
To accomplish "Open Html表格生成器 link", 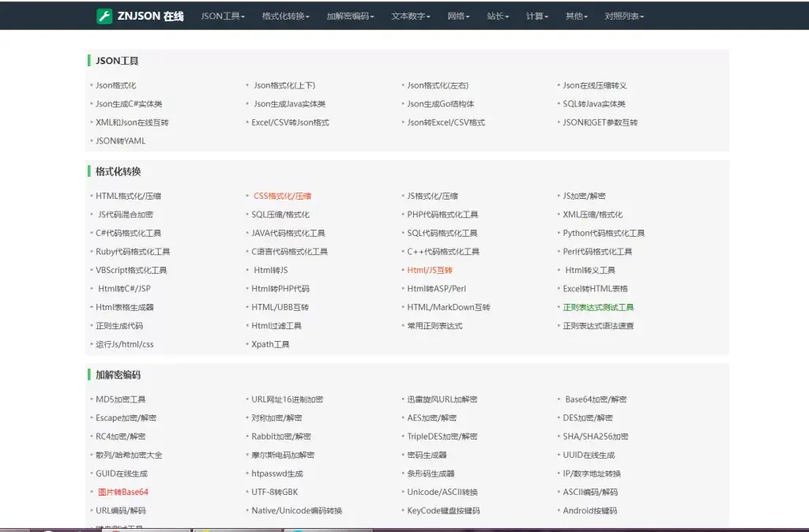I will pos(125,307).
